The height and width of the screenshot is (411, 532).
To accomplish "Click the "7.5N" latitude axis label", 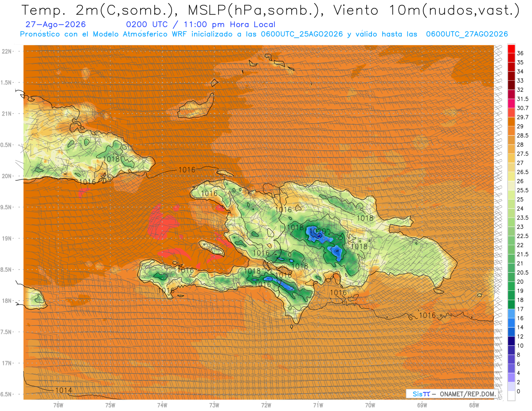I will (7, 332).
